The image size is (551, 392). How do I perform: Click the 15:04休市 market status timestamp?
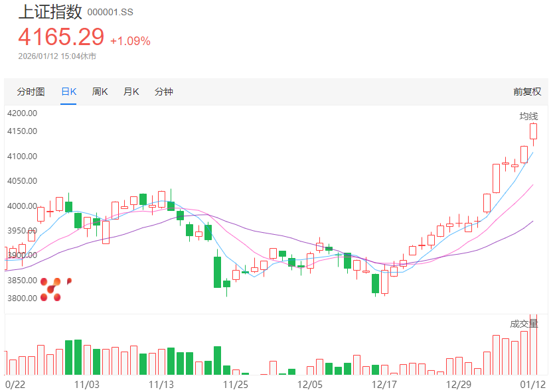pyautogui.click(x=78, y=56)
